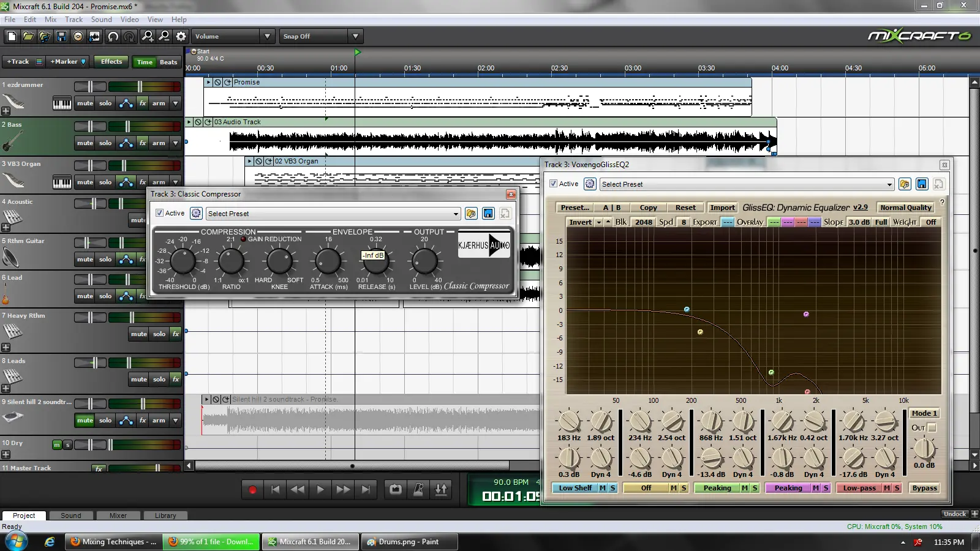Switch to the Mixer tab
This screenshot has height=551, width=980.
click(x=118, y=515)
